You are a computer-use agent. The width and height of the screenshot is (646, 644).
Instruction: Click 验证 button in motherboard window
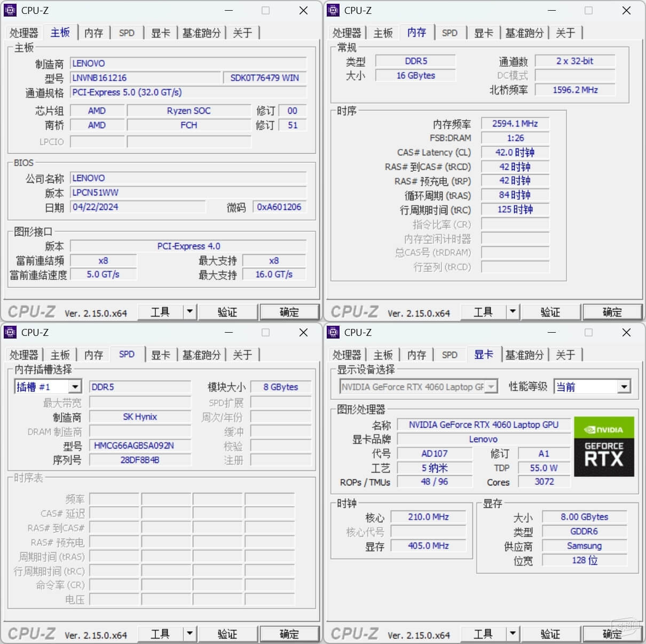[227, 311]
